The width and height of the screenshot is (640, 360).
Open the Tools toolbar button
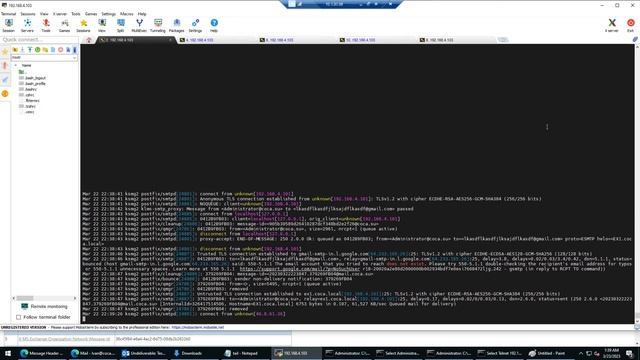(x=46, y=25)
